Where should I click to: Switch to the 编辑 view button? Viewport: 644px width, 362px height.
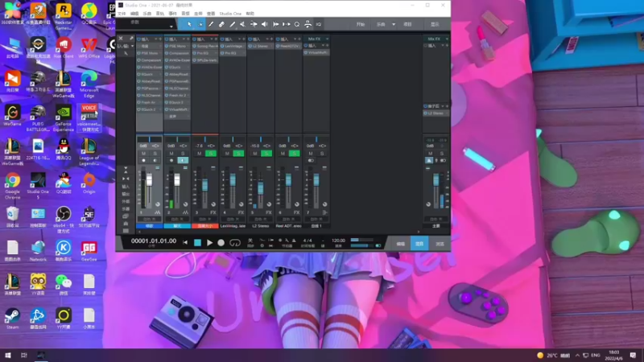(400, 244)
